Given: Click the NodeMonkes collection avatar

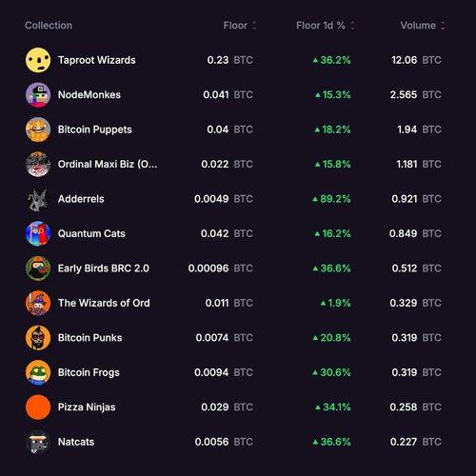Looking at the screenshot, I should (x=38, y=95).
